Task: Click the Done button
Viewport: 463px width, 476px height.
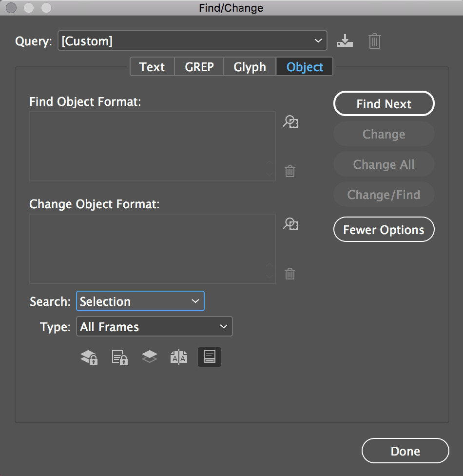Action: 405,451
